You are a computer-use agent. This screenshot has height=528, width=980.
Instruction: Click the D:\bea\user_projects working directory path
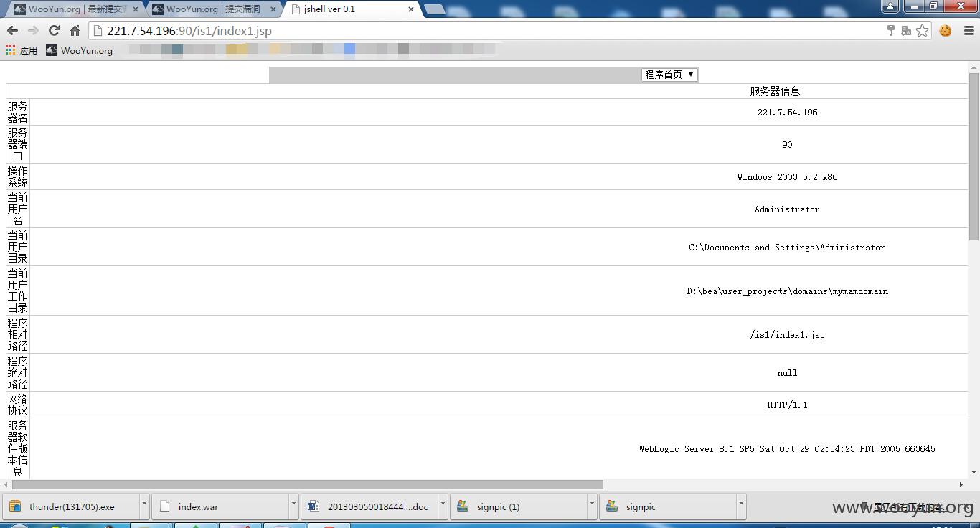pos(787,291)
